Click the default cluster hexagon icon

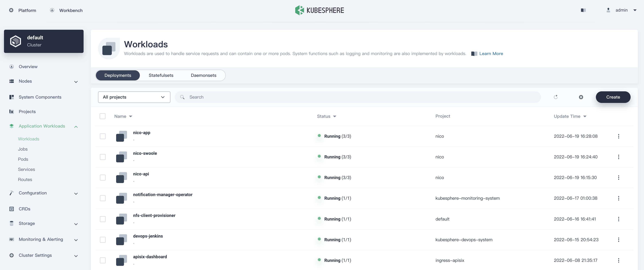(x=16, y=41)
